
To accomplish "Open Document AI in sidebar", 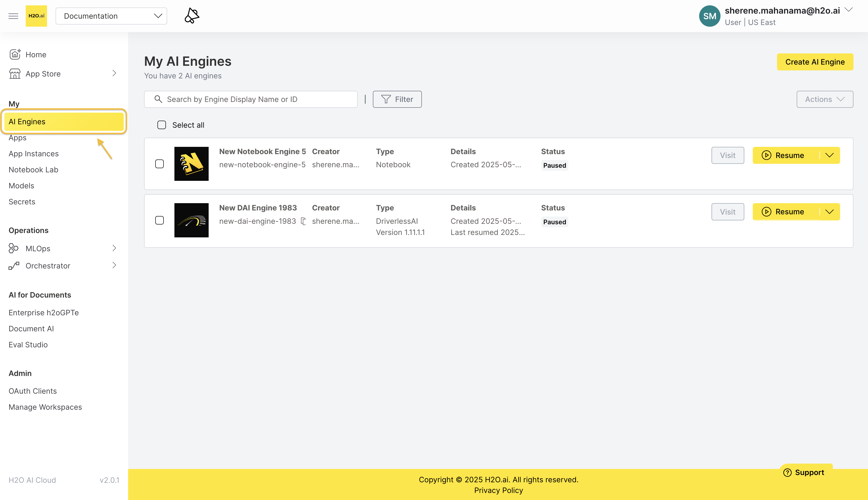I will 31,329.
